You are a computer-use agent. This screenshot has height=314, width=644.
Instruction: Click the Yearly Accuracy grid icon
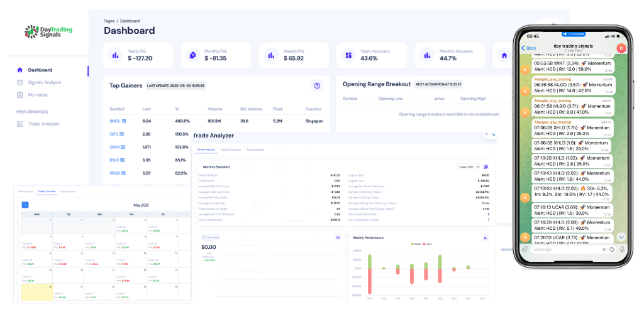pyautogui.click(x=348, y=55)
